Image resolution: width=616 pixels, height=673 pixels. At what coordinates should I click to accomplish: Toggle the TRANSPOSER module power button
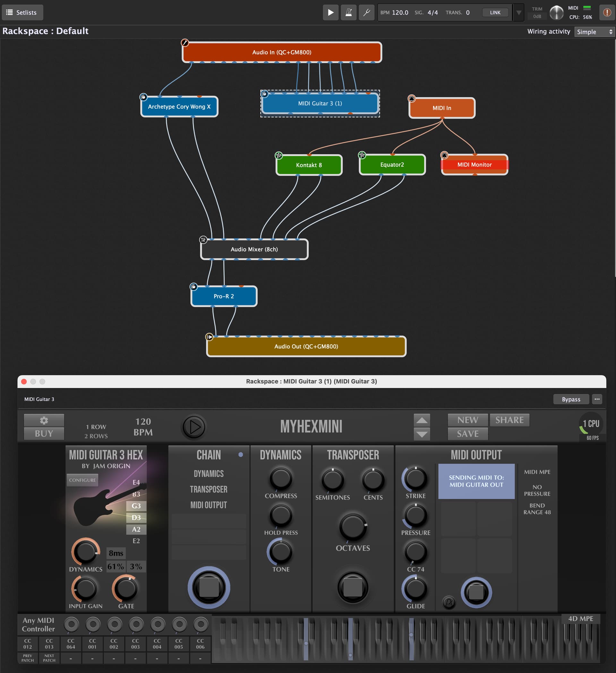(x=353, y=588)
